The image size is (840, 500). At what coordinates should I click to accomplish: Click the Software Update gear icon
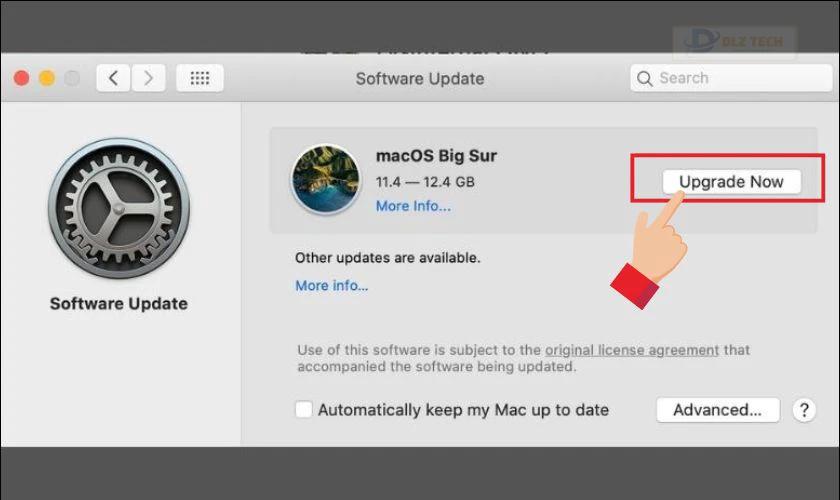coord(119,208)
